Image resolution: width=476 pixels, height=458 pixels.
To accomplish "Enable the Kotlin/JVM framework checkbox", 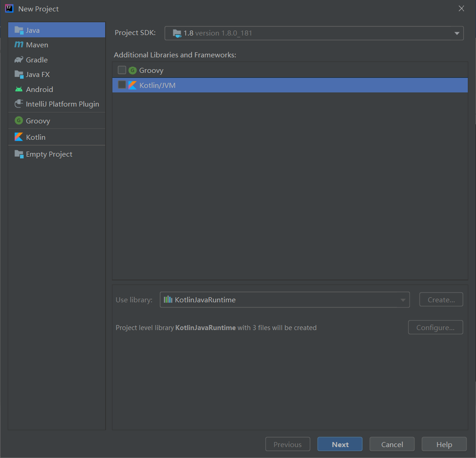I will tap(122, 85).
